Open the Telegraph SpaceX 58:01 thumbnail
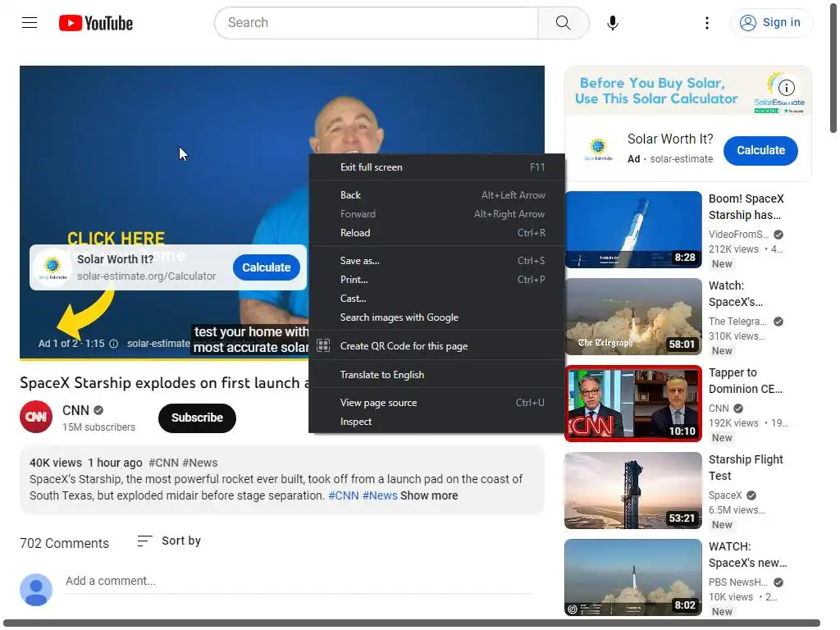 pyautogui.click(x=633, y=317)
